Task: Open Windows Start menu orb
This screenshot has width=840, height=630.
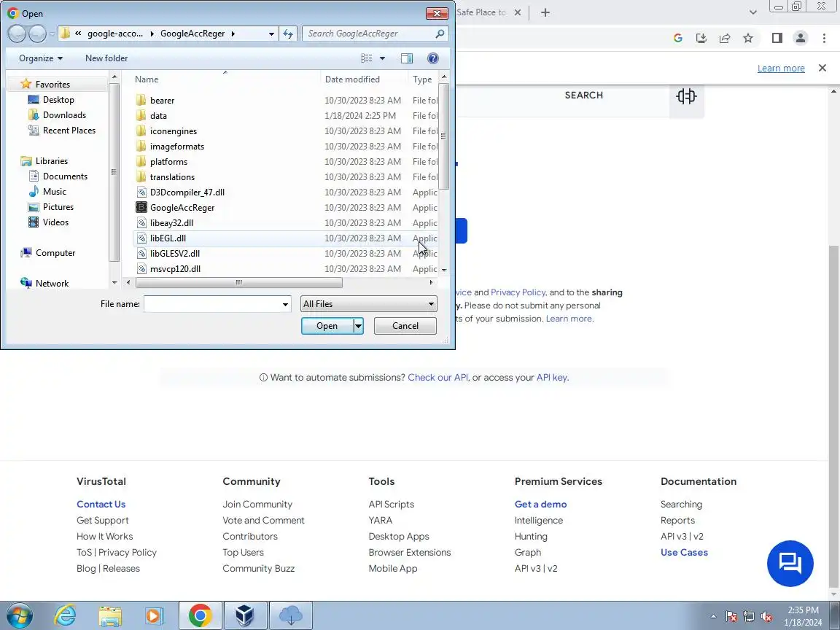Action: coord(19,615)
